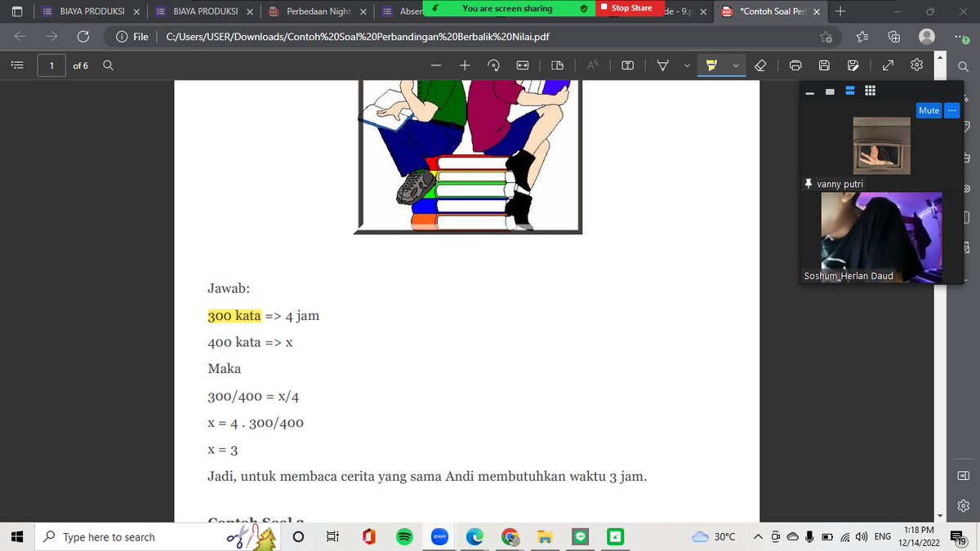Open Highlight color options dropdown
The height and width of the screenshot is (551, 980).
[736, 65]
